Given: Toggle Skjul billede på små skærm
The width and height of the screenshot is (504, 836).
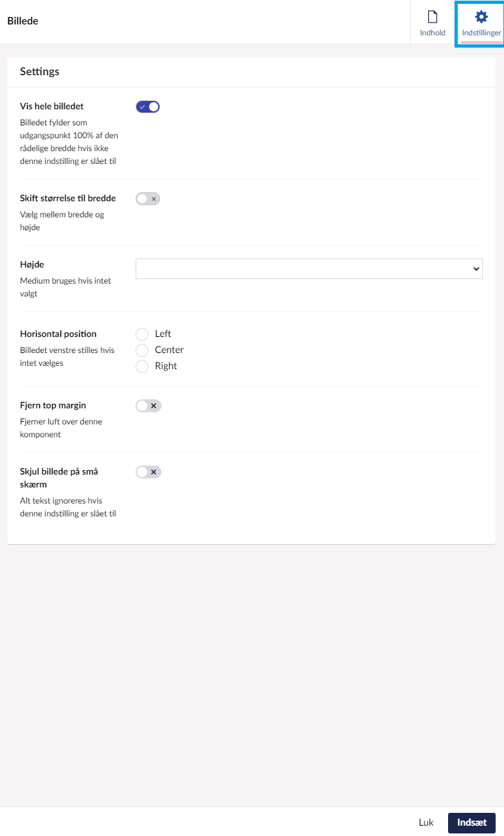Looking at the screenshot, I should coord(148,472).
